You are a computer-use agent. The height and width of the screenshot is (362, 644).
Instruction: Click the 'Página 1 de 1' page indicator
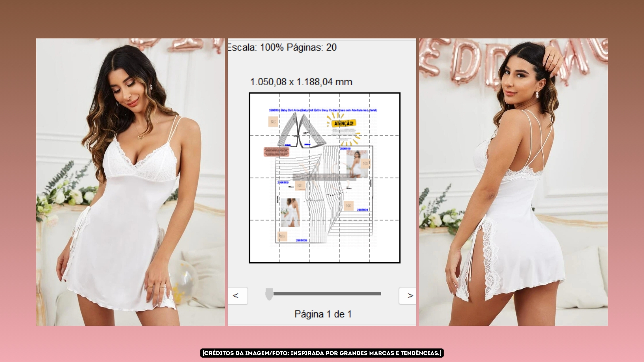point(322,314)
